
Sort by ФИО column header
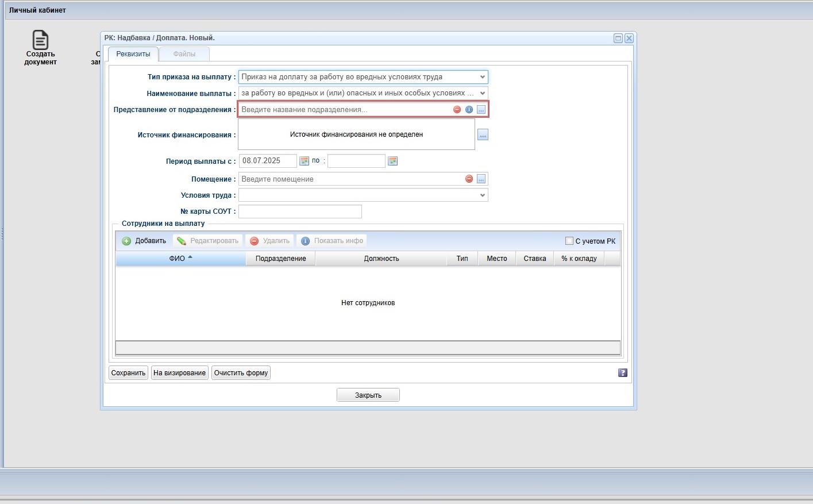pos(180,259)
